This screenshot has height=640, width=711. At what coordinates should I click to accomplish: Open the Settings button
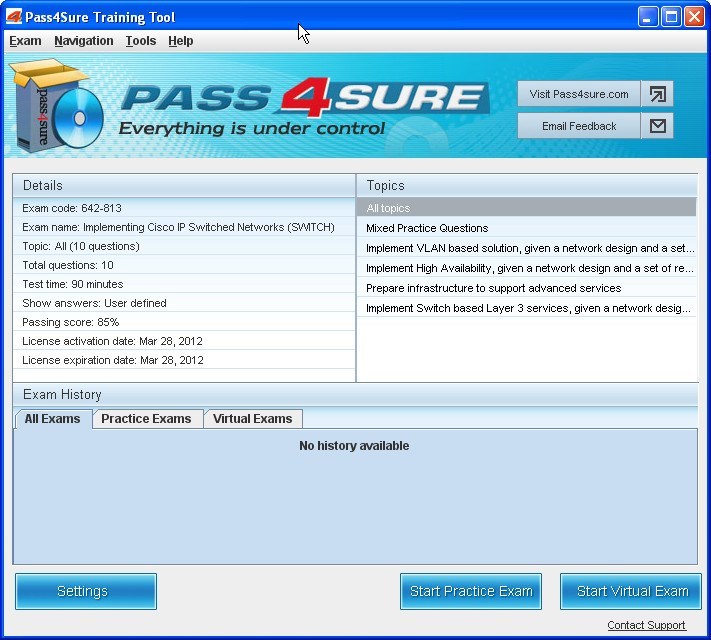(x=86, y=591)
